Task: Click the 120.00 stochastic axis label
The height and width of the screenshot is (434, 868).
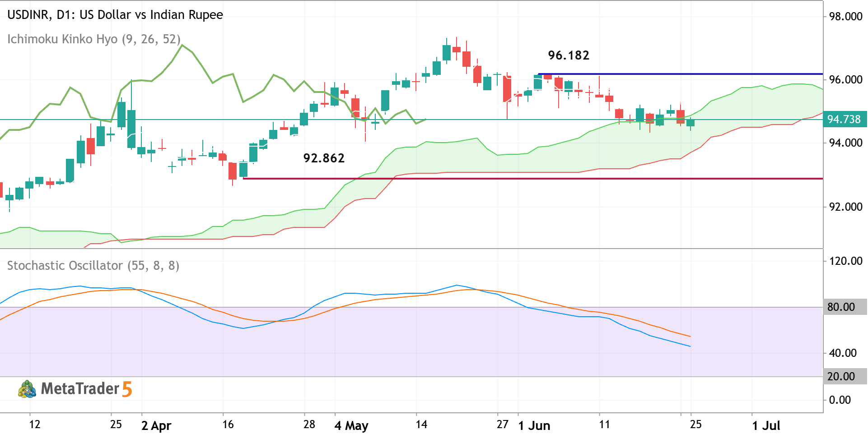Action: (x=846, y=261)
